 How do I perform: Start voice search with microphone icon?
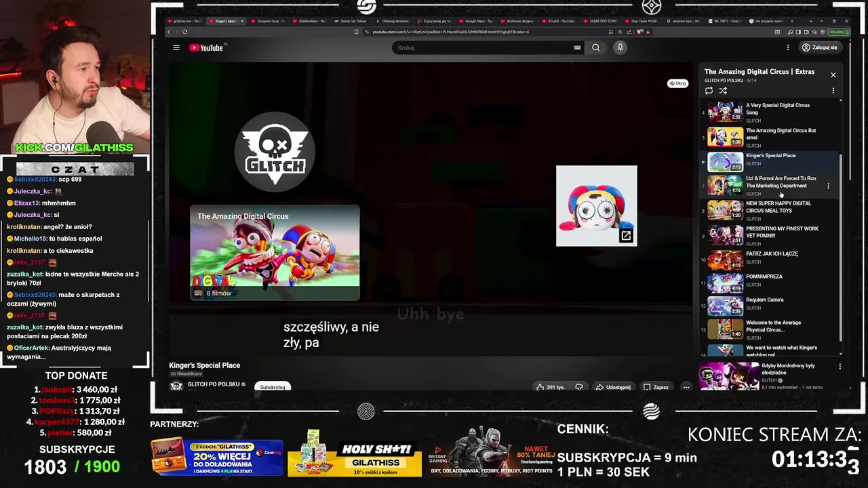click(620, 47)
